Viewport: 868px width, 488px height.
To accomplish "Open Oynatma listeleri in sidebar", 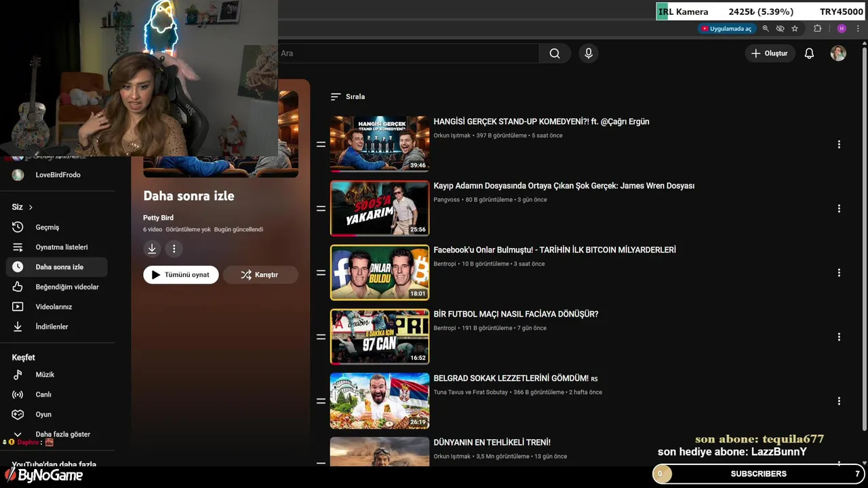I will pos(56,247).
